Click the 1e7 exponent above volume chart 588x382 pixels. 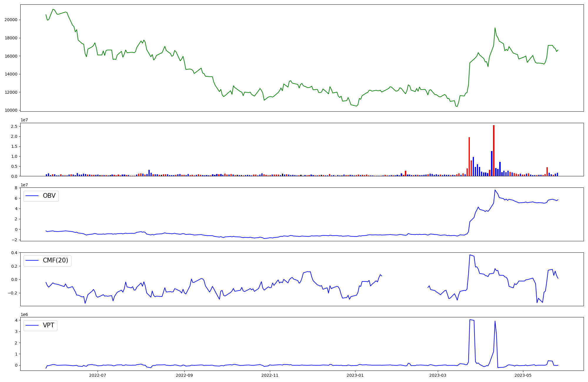[24, 120]
